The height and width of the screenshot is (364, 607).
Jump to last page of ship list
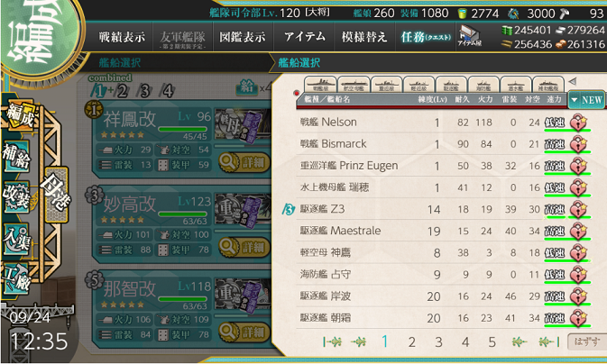point(549,341)
